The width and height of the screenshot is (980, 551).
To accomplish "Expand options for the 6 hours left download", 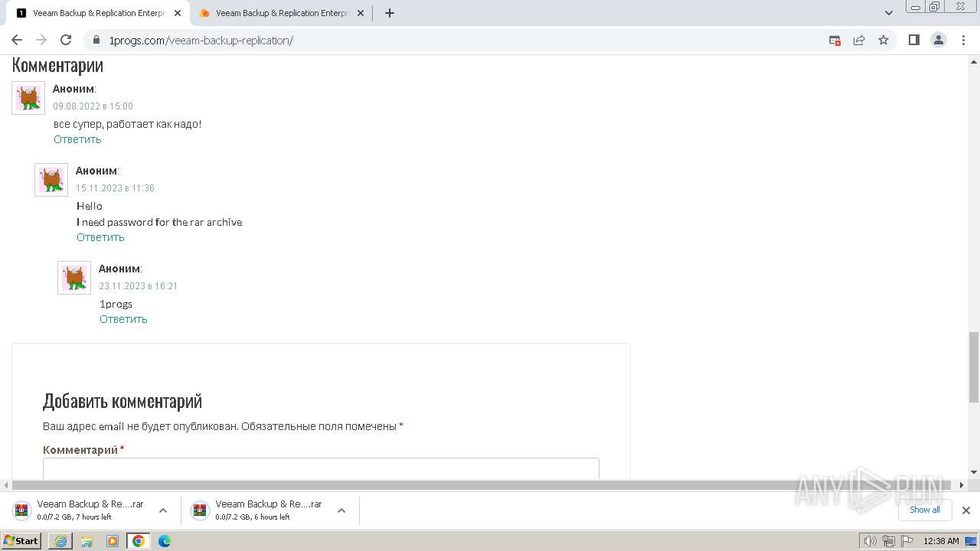I will pyautogui.click(x=341, y=510).
